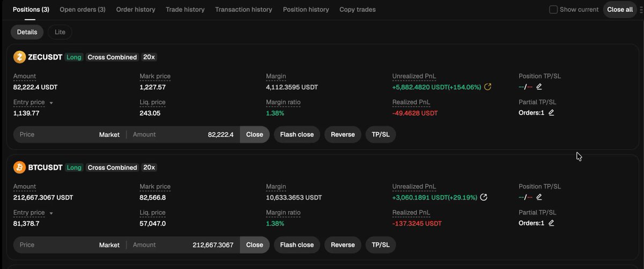Click ZECUSDT realized PnL -49.4628 USDT
The height and width of the screenshot is (269, 644).
[415, 113]
